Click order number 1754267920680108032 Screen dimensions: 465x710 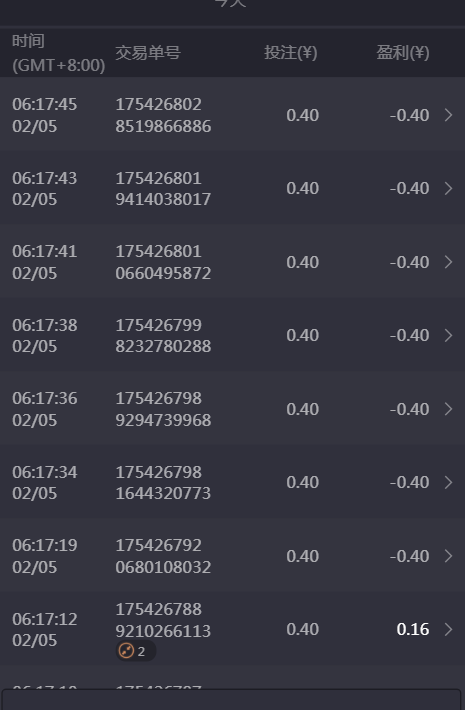click(163, 556)
